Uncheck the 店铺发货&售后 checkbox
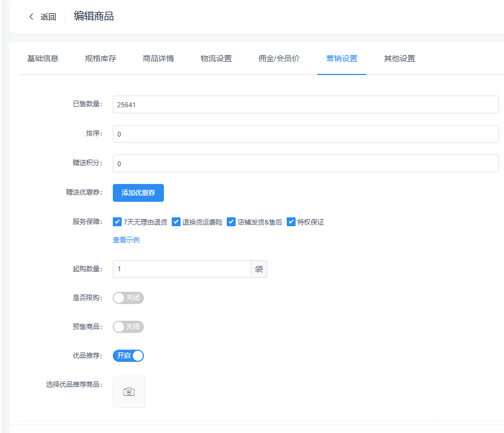Image resolution: width=504 pixels, height=433 pixels. pos(231,222)
